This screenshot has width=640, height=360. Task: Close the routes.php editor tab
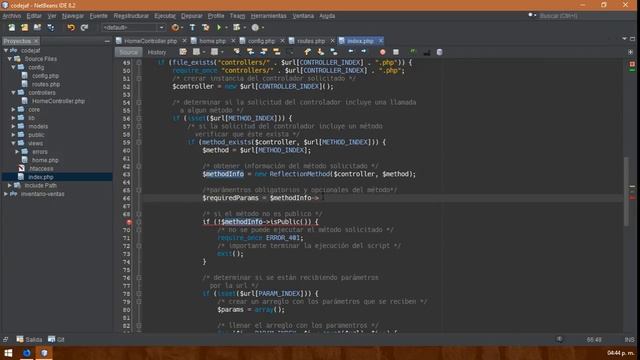click(x=332, y=41)
